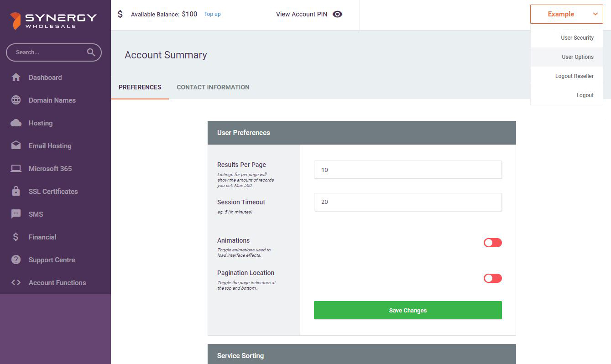Image resolution: width=611 pixels, height=364 pixels.
Task: Click the green Save Changes button
Action: 407,310
